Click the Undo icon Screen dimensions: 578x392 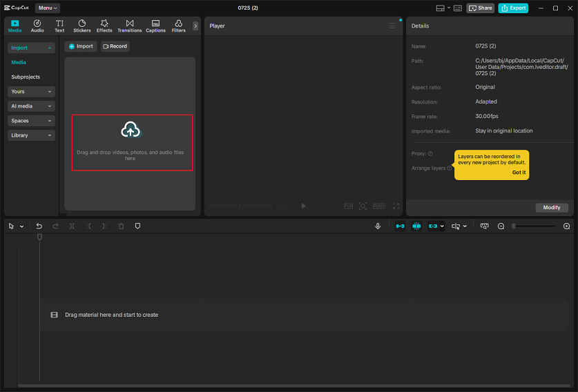coord(39,226)
